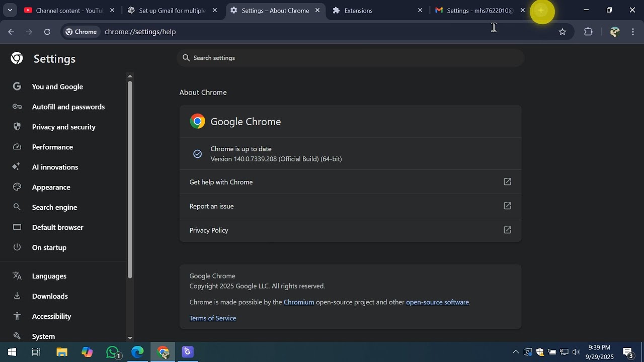Go forward to the next page

pos(29,32)
